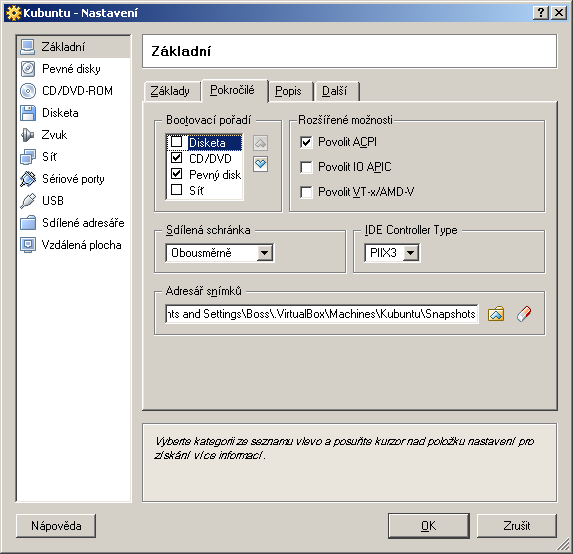Image resolution: width=573 pixels, height=554 pixels.
Task: Close the Kubuntu settings dialog
Action: 559,13
